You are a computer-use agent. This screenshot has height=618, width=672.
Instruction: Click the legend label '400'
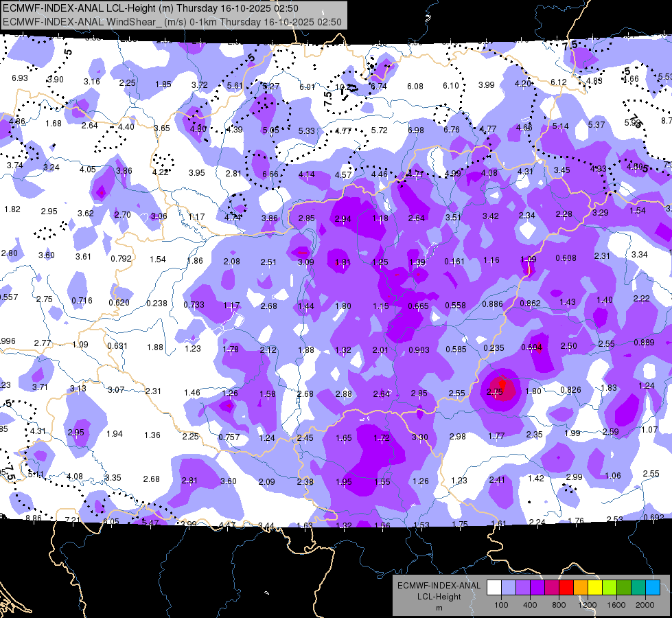click(x=530, y=605)
